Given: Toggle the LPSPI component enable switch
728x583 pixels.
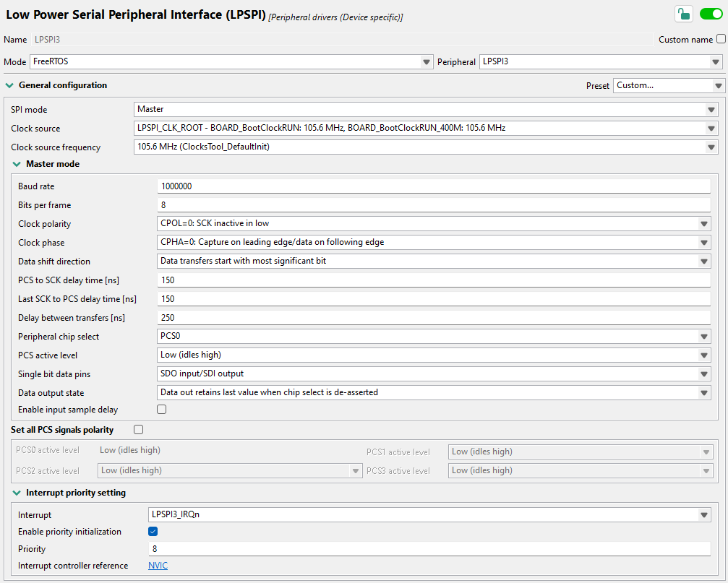Looking at the screenshot, I should pos(711,14).
